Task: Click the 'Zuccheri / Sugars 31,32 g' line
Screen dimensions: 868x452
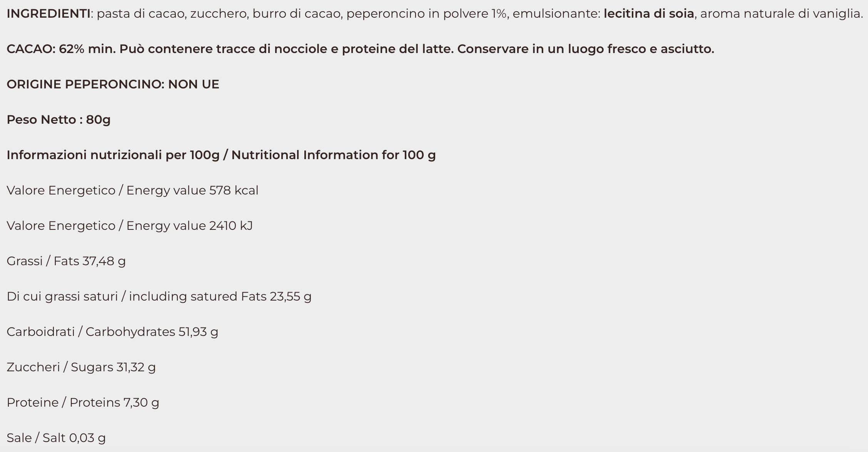Action: 81,367
